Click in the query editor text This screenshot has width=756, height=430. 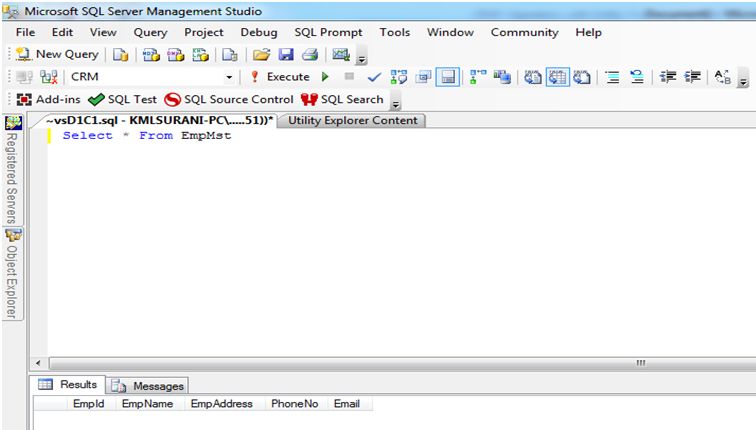[147, 135]
